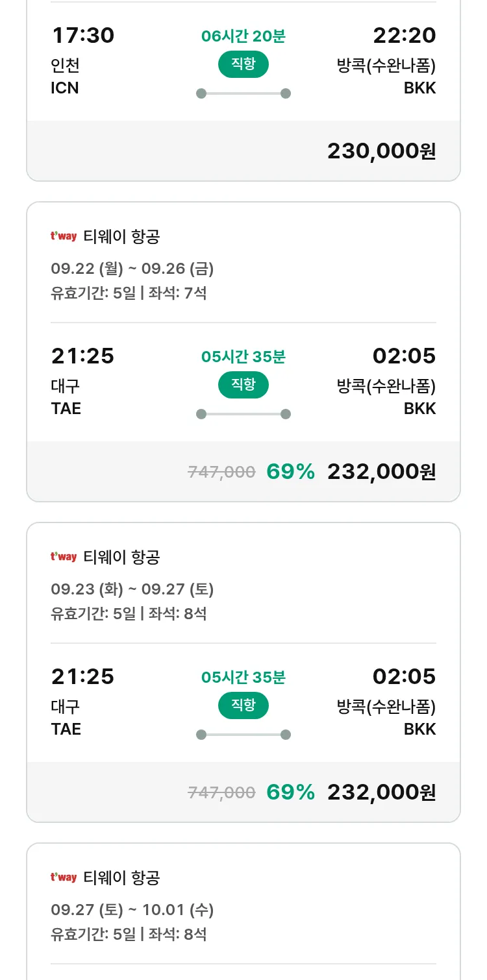Click the 22:20 Bangkok arrival time

coord(404,36)
